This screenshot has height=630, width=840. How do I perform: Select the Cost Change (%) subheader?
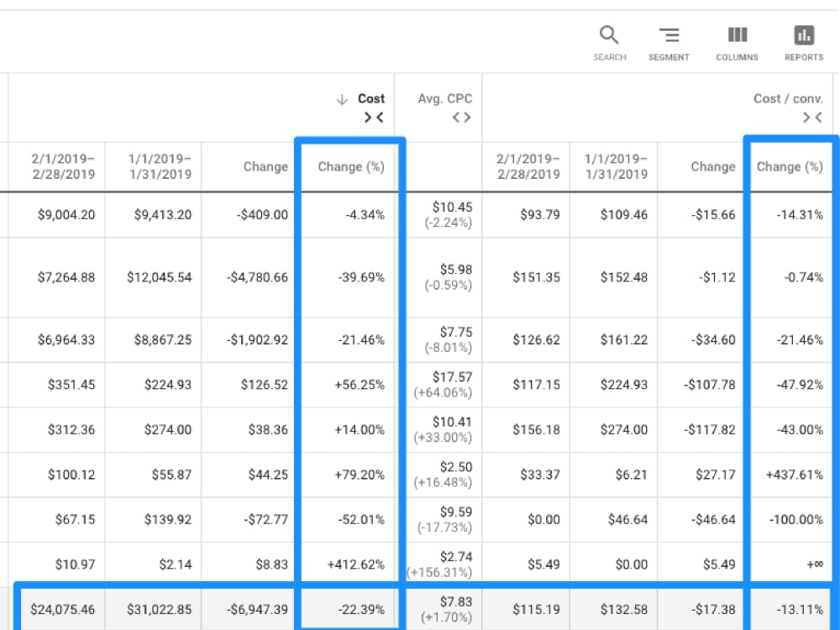click(351, 166)
